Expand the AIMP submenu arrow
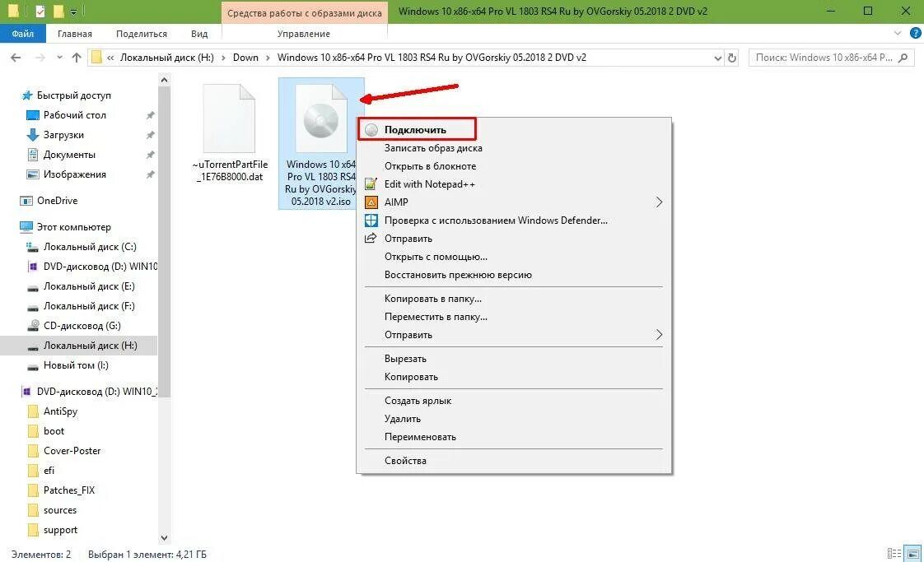The height and width of the screenshot is (562, 924). click(x=659, y=202)
